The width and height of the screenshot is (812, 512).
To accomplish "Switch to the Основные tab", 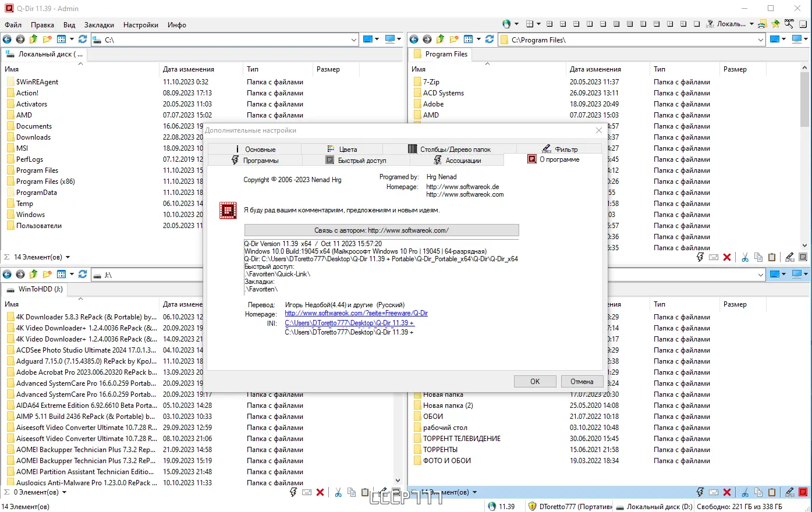I will [254, 149].
